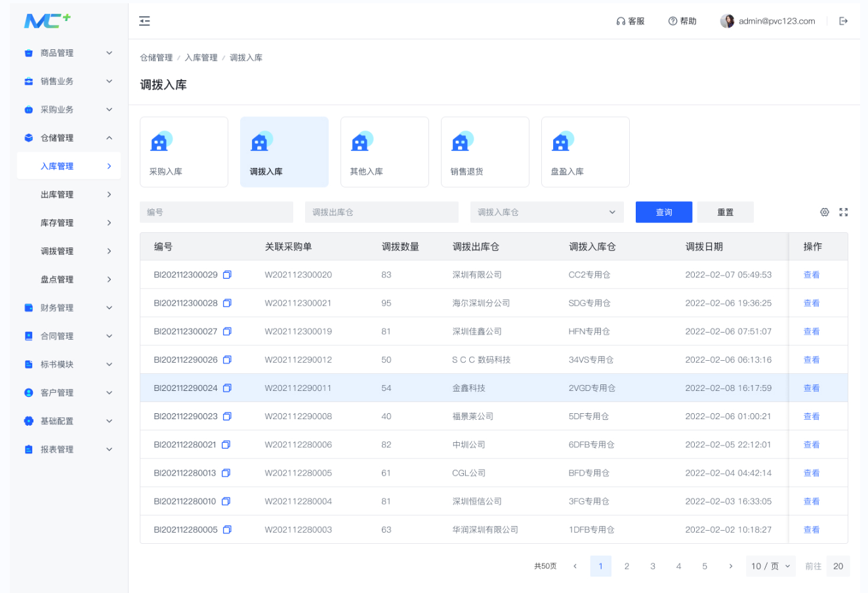Collapse the 仓储管理 sidebar menu
868x593 pixels.
pyautogui.click(x=69, y=138)
